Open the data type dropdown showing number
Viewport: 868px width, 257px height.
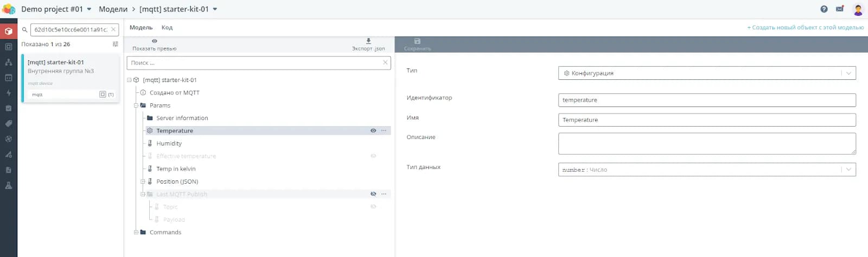[706, 170]
